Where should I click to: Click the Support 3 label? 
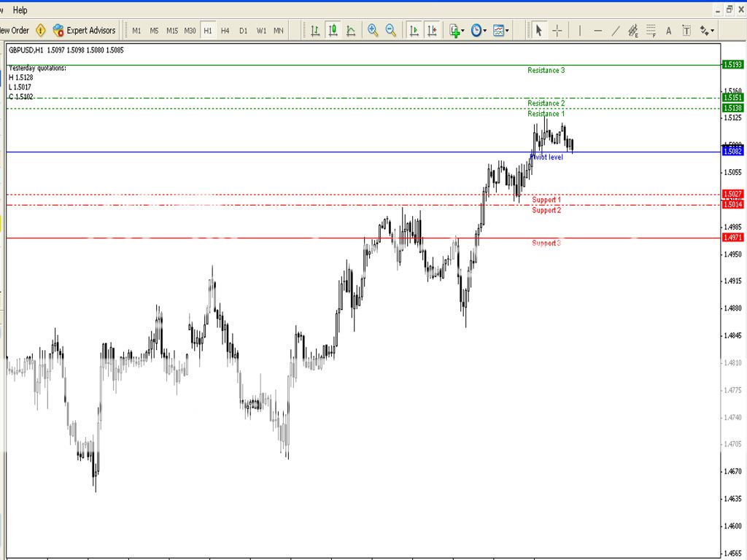click(546, 244)
